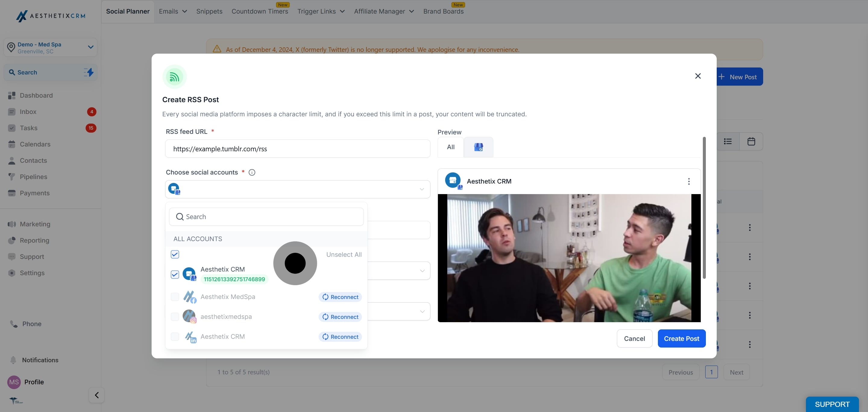868x412 pixels.
Task: Click the accounts Search field
Action: (x=266, y=217)
